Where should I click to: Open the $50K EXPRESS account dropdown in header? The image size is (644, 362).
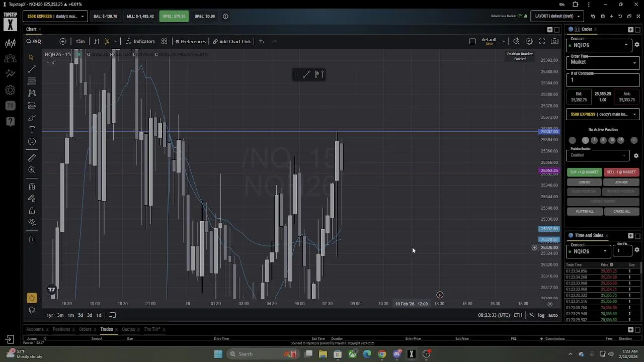click(x=55, y=16)
